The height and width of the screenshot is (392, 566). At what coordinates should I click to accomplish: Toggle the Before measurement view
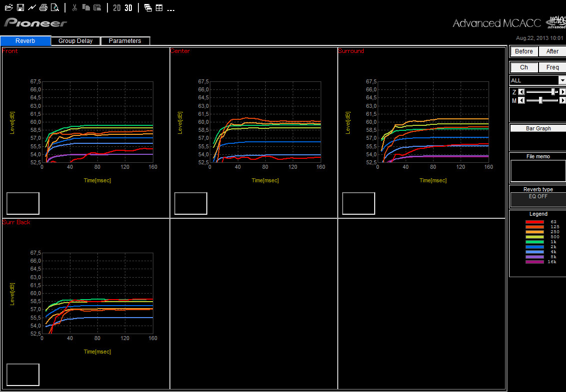click(x=524, y=51)
